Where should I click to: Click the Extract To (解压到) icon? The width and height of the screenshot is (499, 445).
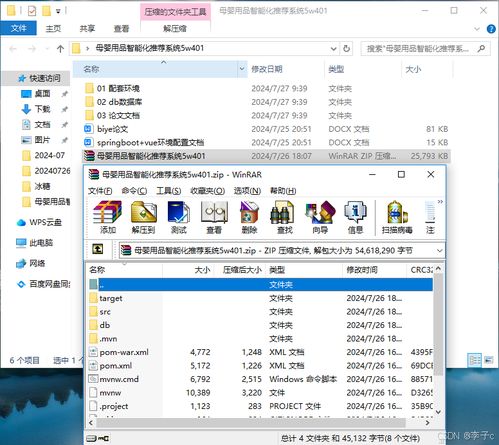[144, 217]
